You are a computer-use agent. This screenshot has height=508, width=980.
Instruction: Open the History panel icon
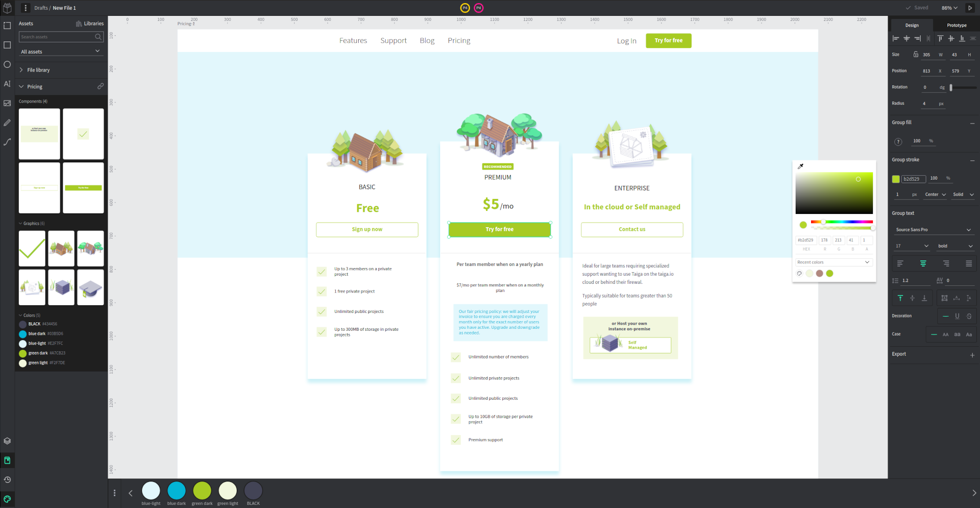[7, 480]
